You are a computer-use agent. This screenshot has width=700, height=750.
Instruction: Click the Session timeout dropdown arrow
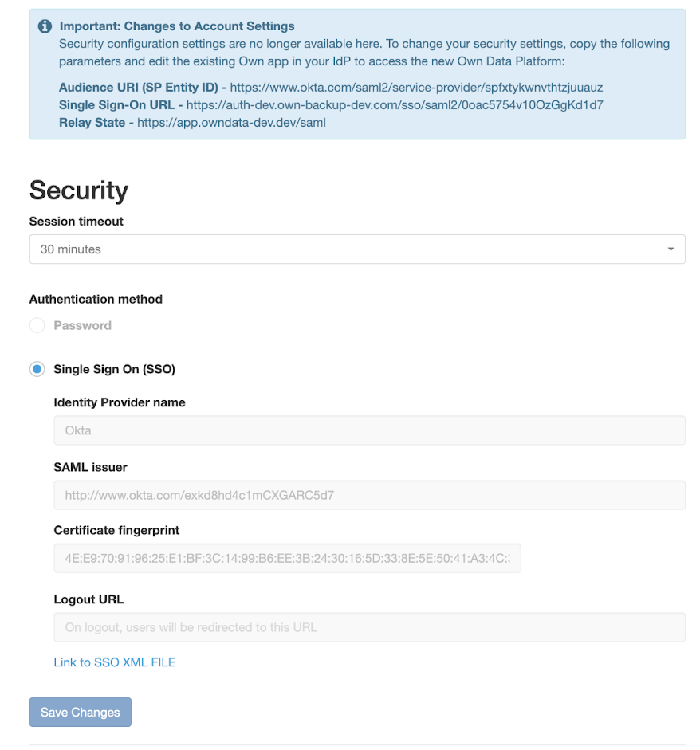coord(670,249)
